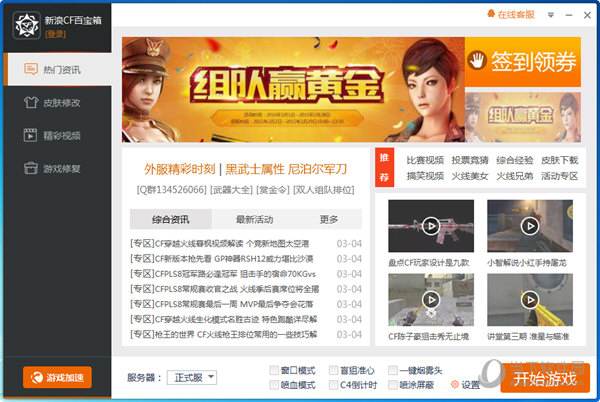The width and height of the screenshot is (600, 402).
Task: Open news item GP神器RSH12威力堪比沙漠
Action: point(222,259)
